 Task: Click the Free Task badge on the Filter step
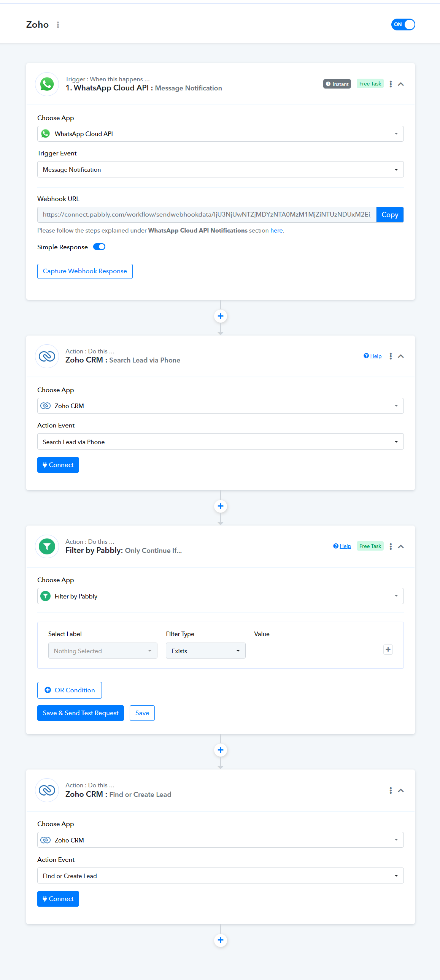click(370, 546)
